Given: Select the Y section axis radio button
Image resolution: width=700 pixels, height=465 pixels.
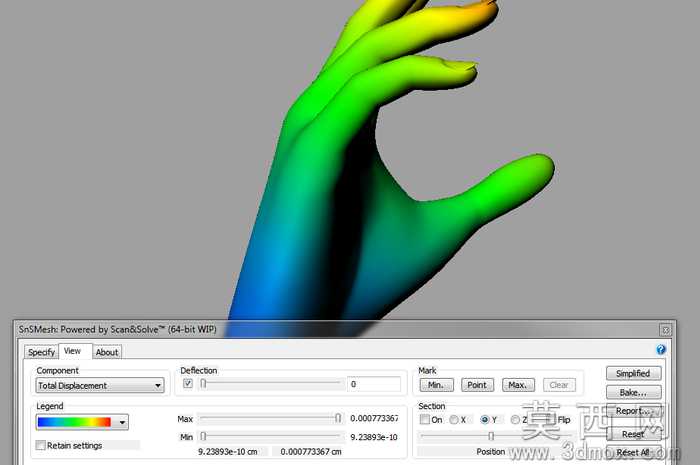Looking at the screenshot, I should tap(485, 419).
